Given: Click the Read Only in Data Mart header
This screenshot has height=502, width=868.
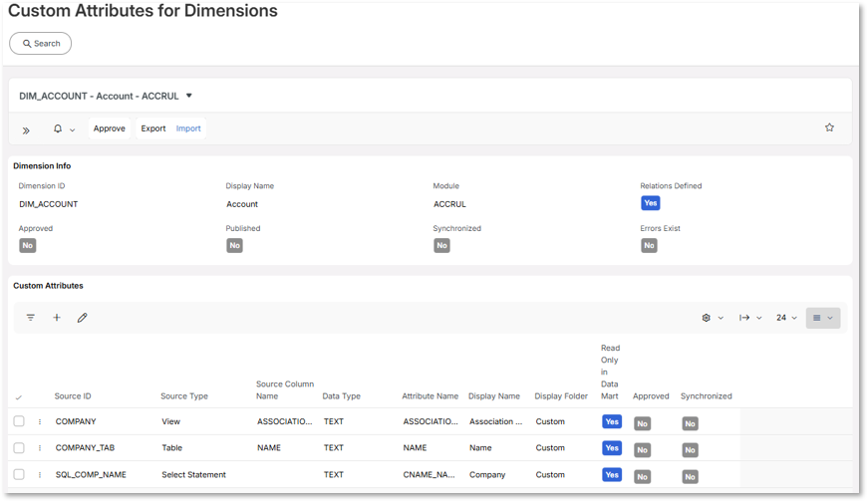Looking at the screenshot, I should (x=610, y=372).
